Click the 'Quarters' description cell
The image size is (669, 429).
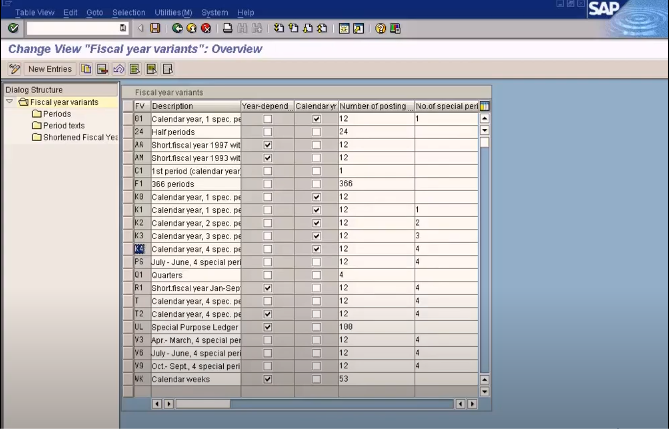click(196, 275)
